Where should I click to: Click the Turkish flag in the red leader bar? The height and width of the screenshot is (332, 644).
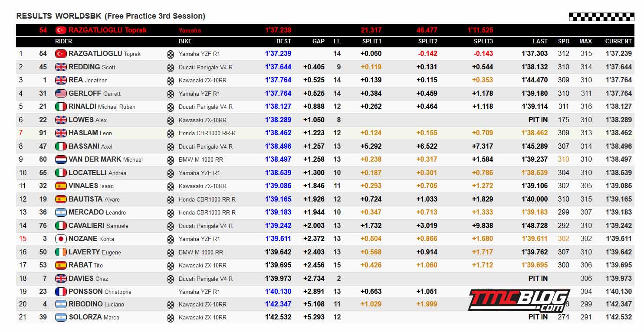61,30
